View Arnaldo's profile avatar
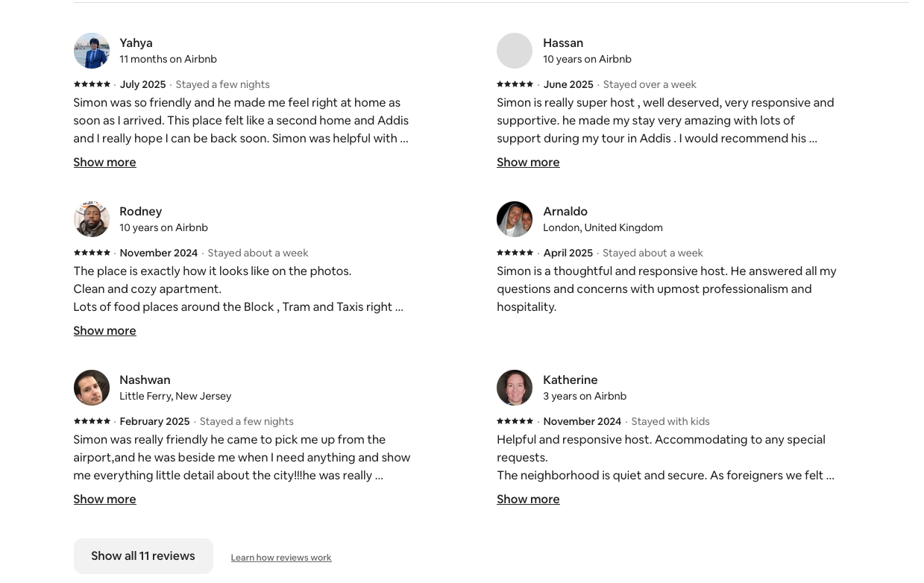The image size is (924, 583). 515,219
